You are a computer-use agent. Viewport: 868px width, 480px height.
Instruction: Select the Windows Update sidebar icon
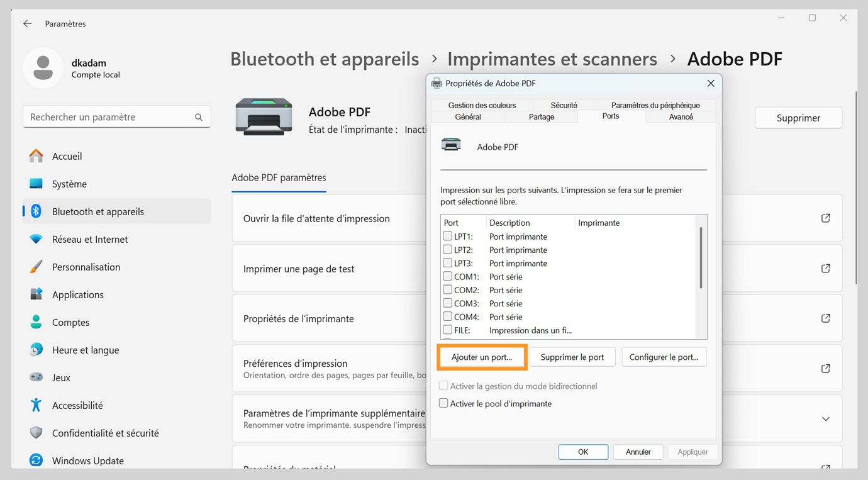(36, 460)
